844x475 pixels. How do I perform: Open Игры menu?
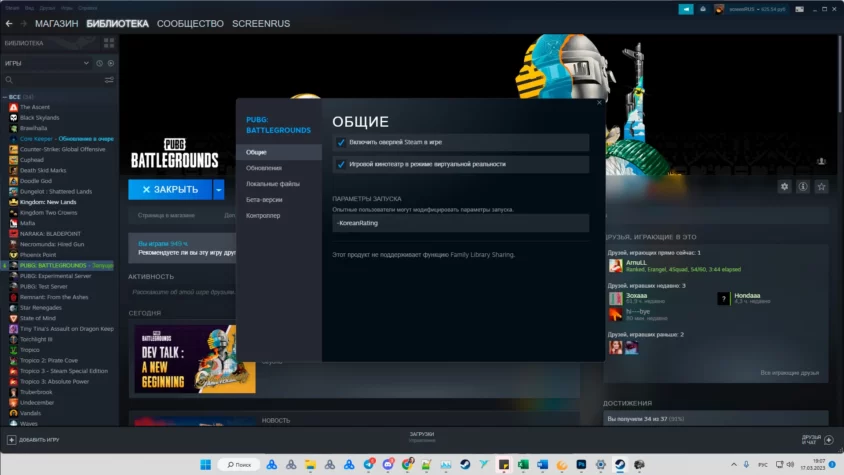pos(67,8)
